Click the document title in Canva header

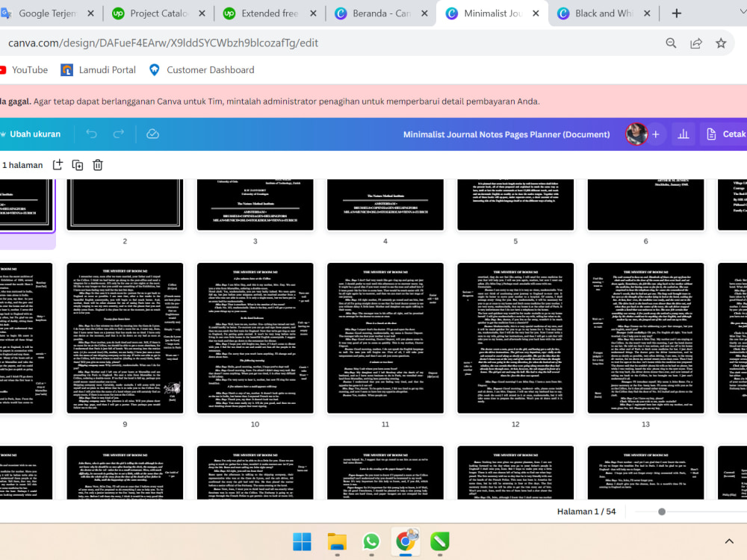click(x=506, y=134)
